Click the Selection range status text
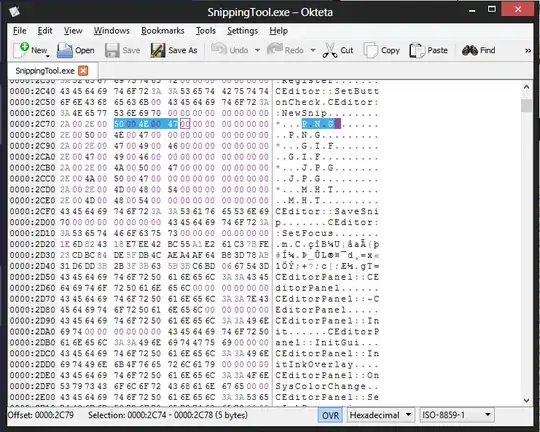This screenshot has width=540, height=432. pos(168,415)
